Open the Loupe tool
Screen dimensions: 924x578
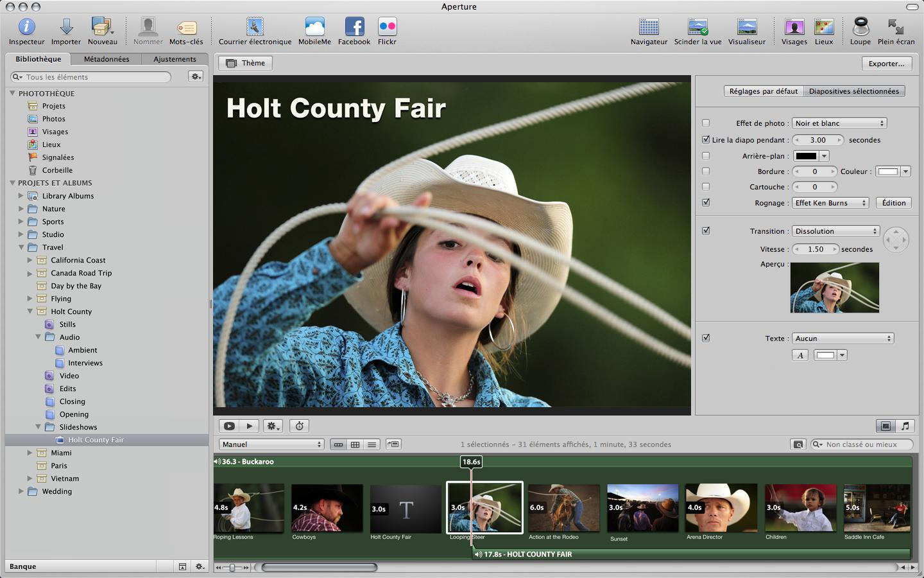click(x=860, y=27)
